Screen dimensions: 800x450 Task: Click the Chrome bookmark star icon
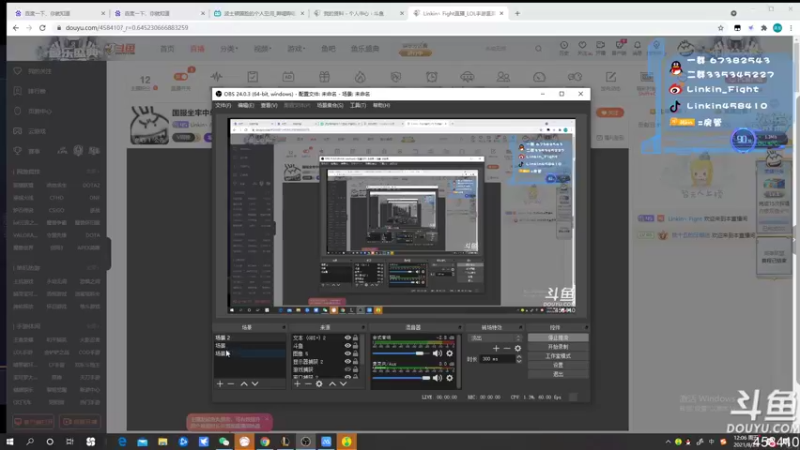[720, 28]
